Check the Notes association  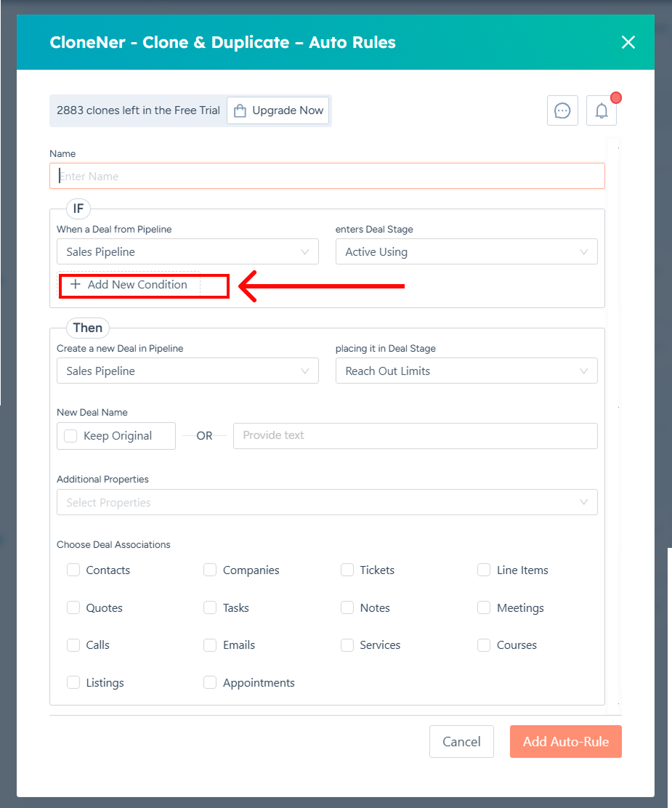[347, 607]
